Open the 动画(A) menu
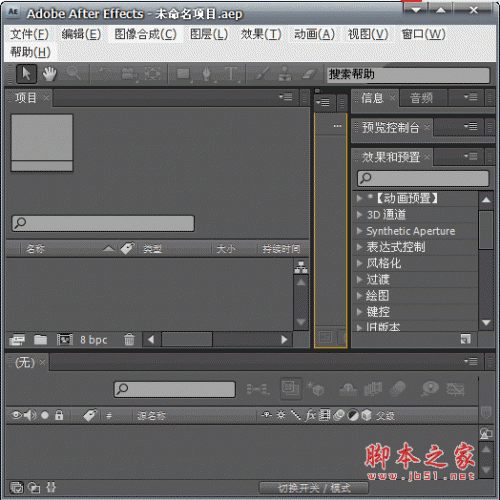 314,34
